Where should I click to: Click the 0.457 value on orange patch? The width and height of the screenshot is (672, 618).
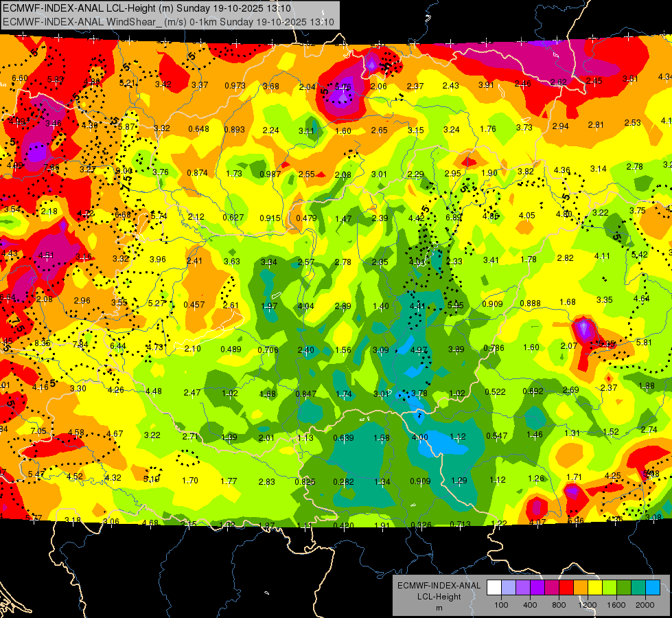point(194,305)
